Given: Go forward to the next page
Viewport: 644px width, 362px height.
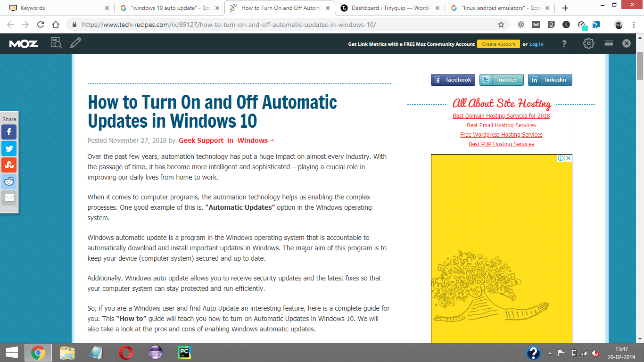Looking at the screenshot, I should coord(25,25).
